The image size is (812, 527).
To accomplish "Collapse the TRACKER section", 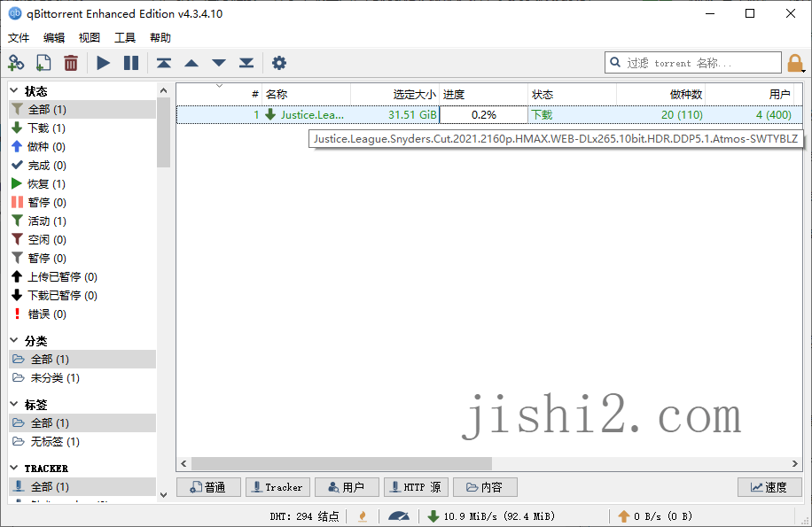I will point(14,468).
